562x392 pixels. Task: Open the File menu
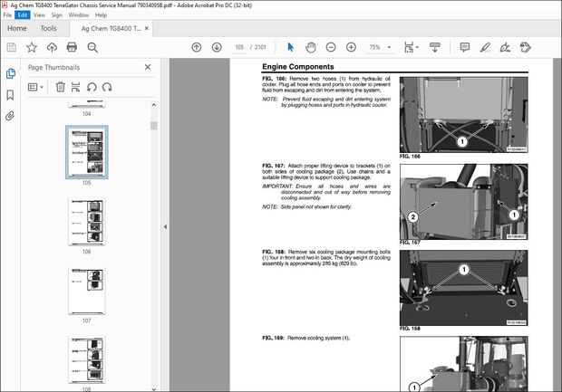[x=7, y=15]
